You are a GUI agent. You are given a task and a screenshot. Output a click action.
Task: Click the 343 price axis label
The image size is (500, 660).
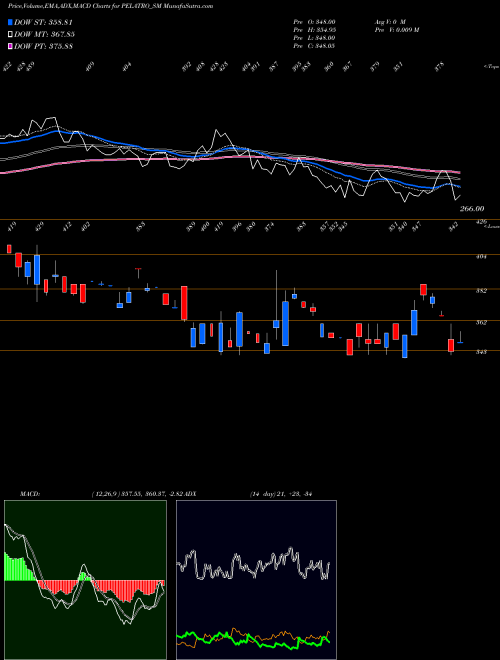[482, 352]
